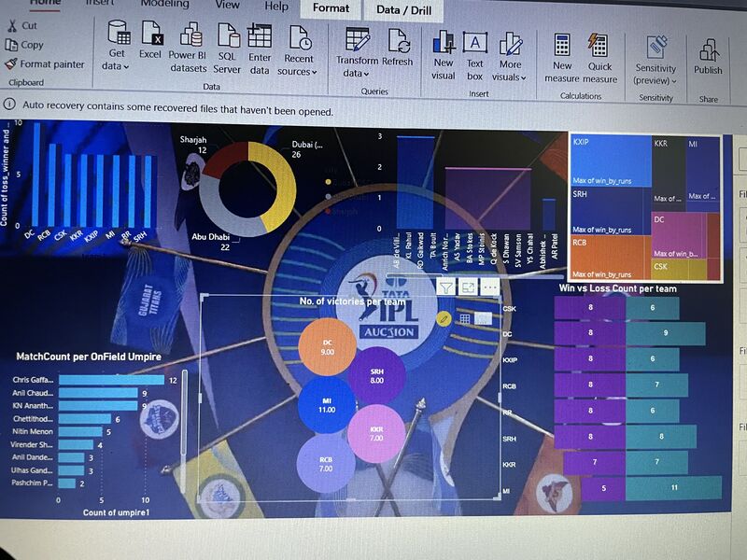Open the Format tab
The height and width of the screenshot is (560, 747).
point(331,8)
